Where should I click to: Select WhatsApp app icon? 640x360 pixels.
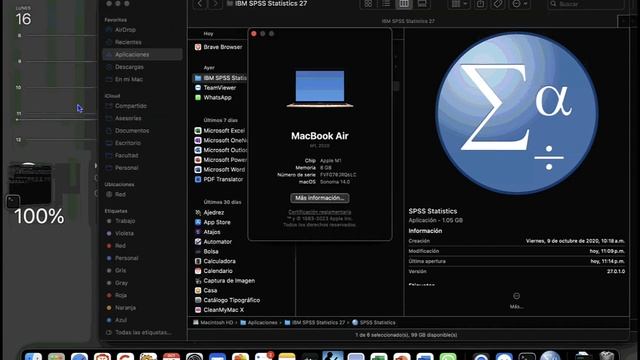198,97
